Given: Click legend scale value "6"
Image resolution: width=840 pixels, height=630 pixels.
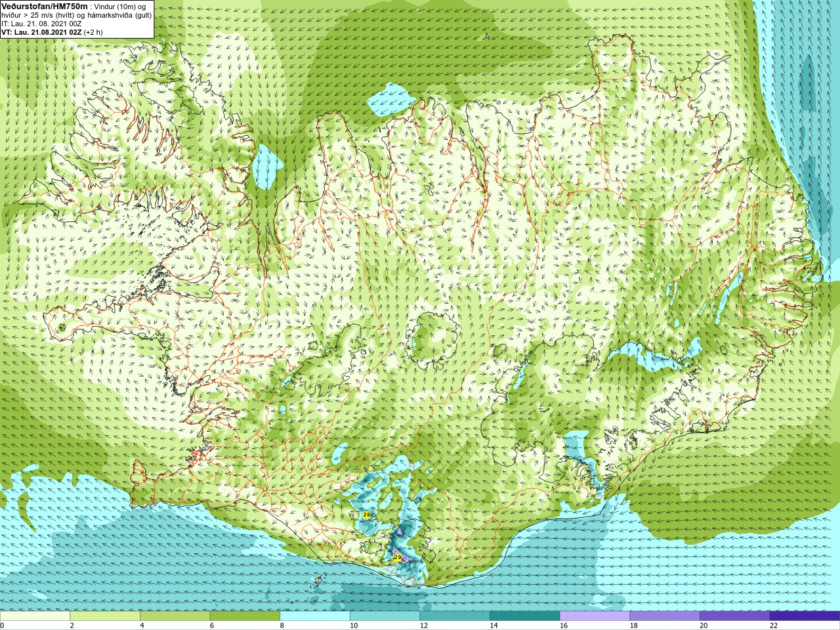Looking at the screenshot, I should tap(212, 625).
